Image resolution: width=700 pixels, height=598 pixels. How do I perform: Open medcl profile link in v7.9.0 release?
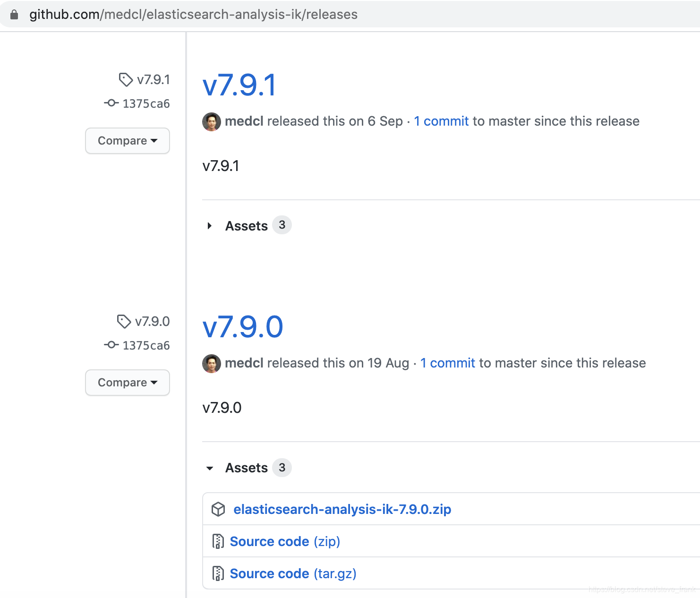[244, 363]
